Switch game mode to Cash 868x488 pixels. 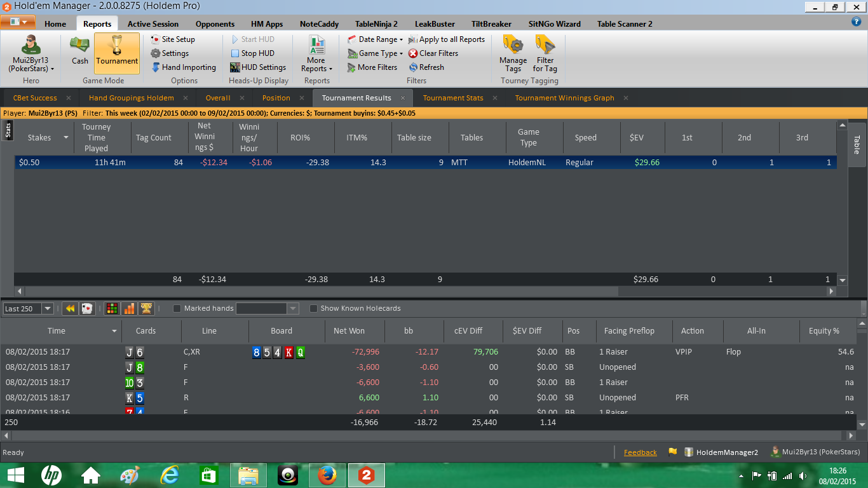[x=79, y=52]
